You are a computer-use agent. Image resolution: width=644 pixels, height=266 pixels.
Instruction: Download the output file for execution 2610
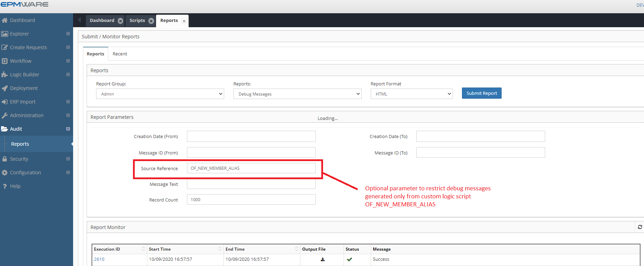323,259
